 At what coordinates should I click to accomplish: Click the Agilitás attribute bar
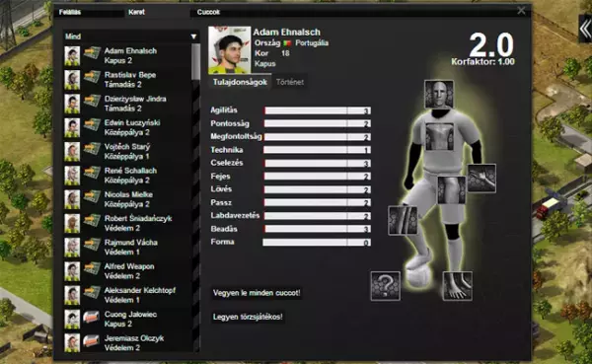pyautogui.click(x=317, y=110)
